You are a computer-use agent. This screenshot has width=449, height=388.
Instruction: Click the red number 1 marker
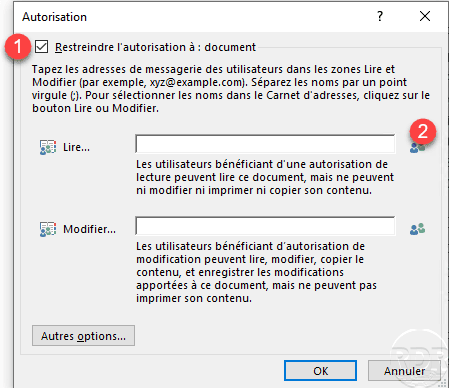coord(18,47)
